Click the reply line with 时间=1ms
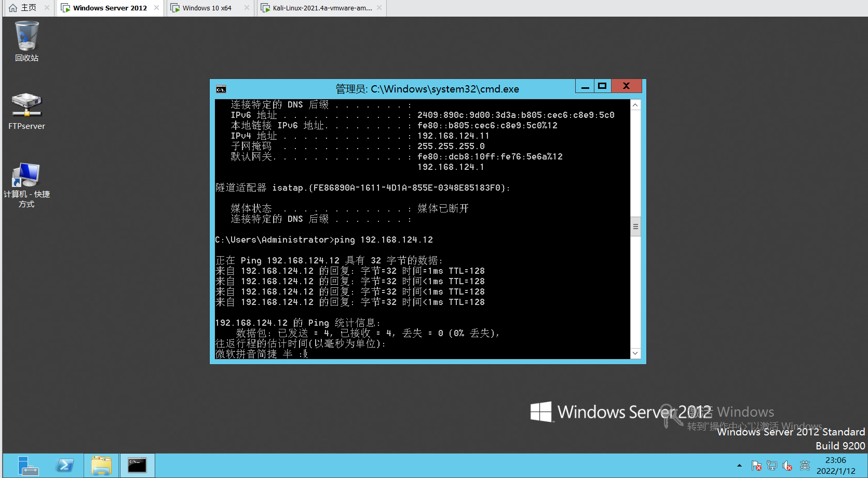The height and width of the screenshot is (478, 868). (350, 271)
